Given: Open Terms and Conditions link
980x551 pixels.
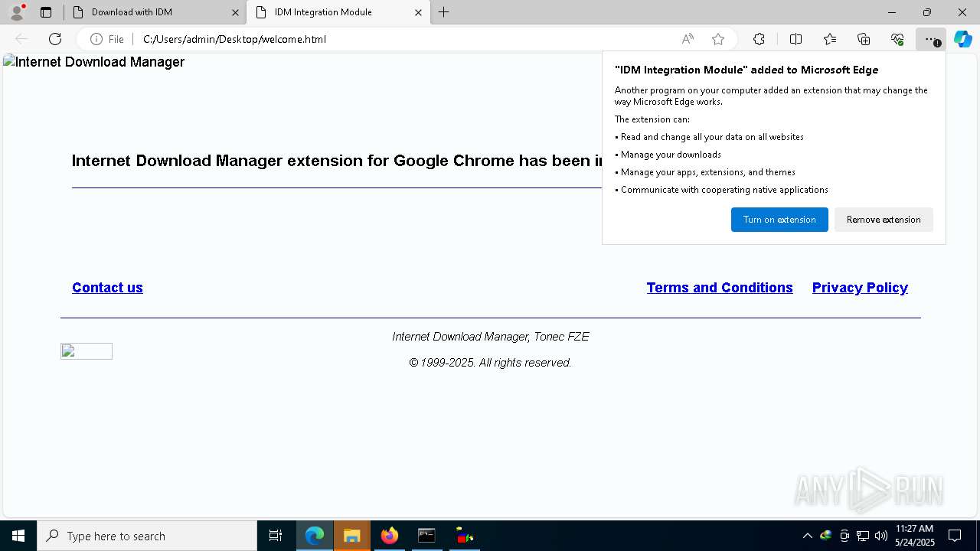Looking at the screenshot, I should [720, 288].
